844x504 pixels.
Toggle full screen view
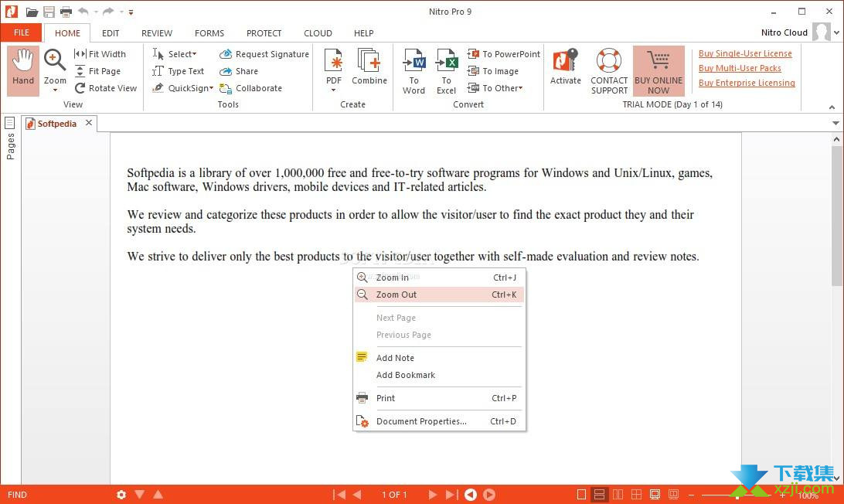click(655, 494)
